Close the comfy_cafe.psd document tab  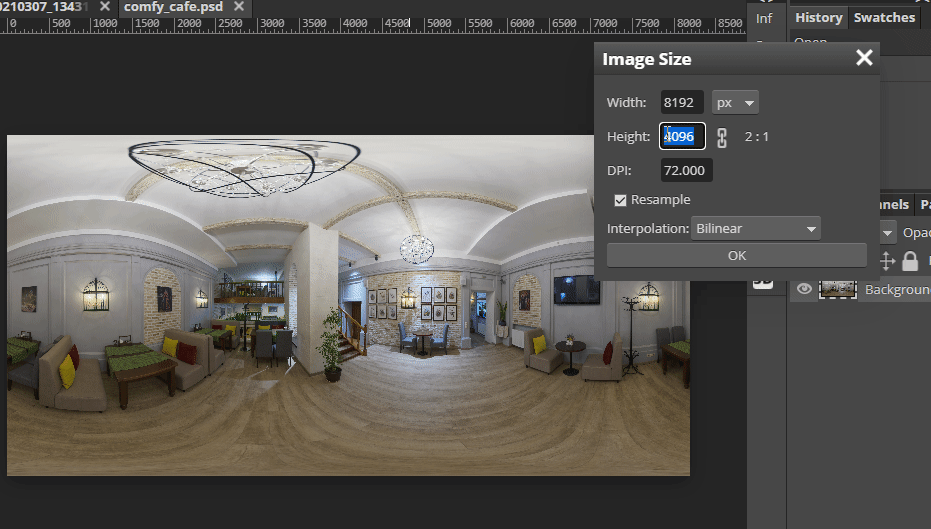[x=239, y=6]
